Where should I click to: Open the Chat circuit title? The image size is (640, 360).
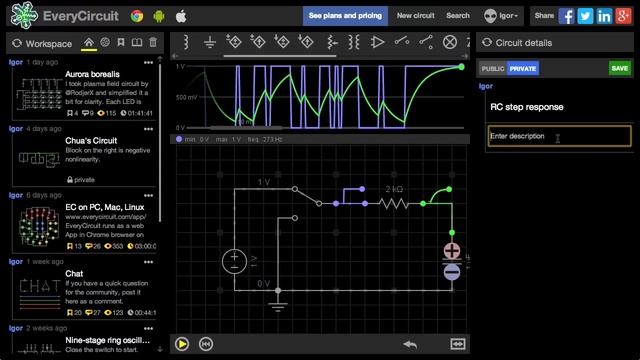pyautogui.click(x=74, y=273)
